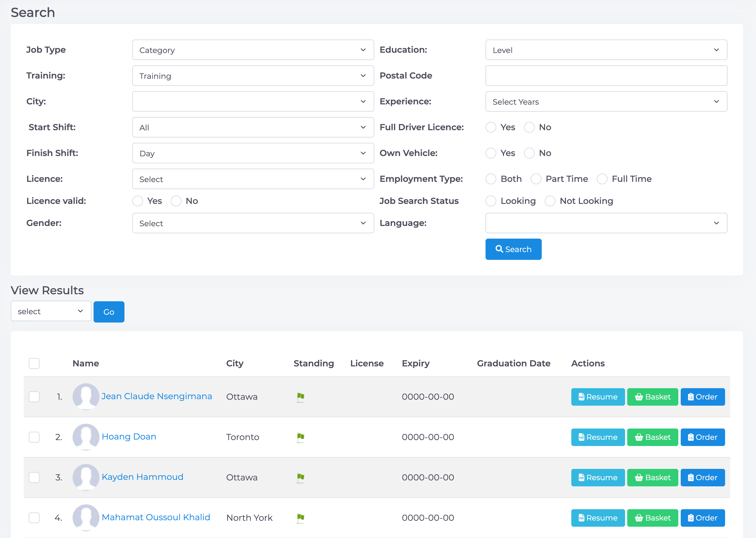Click the Standing column header
The image size is (756, 538).
(x=314, y=363)
